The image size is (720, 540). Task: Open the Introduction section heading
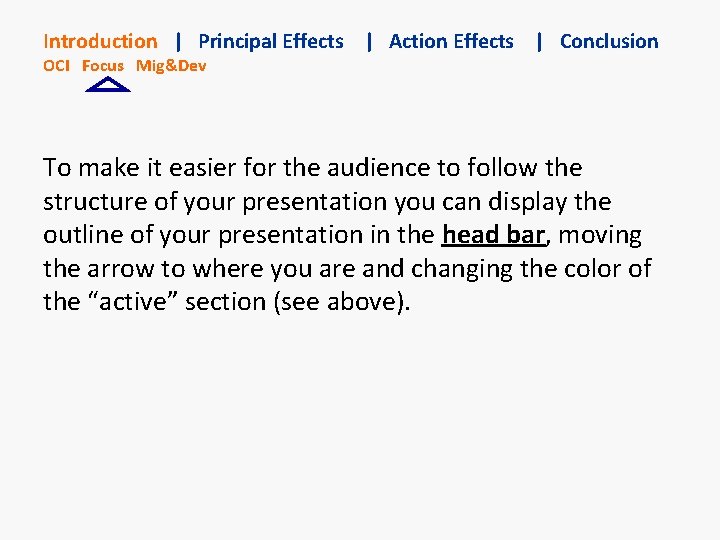[x=100, y=41]
